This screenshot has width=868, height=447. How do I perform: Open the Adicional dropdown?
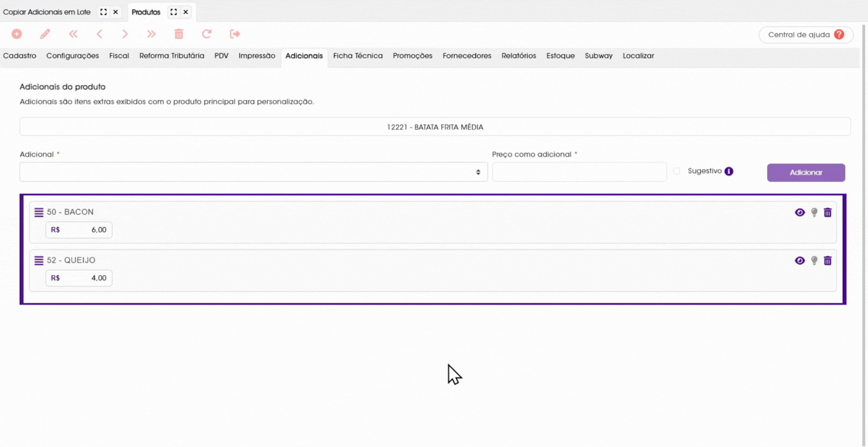pyautogui.click(x=253, y=172)
